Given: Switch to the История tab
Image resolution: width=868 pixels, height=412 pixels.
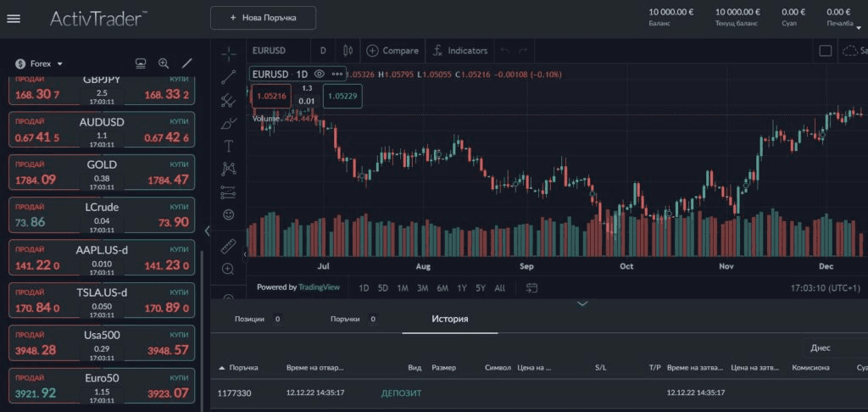Looking at the screenshot, I should click(449, 319).
